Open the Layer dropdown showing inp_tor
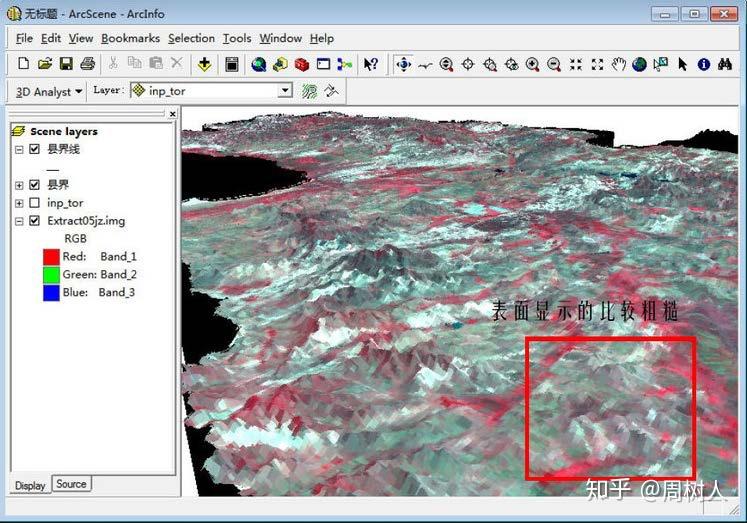 click(285, 91)
